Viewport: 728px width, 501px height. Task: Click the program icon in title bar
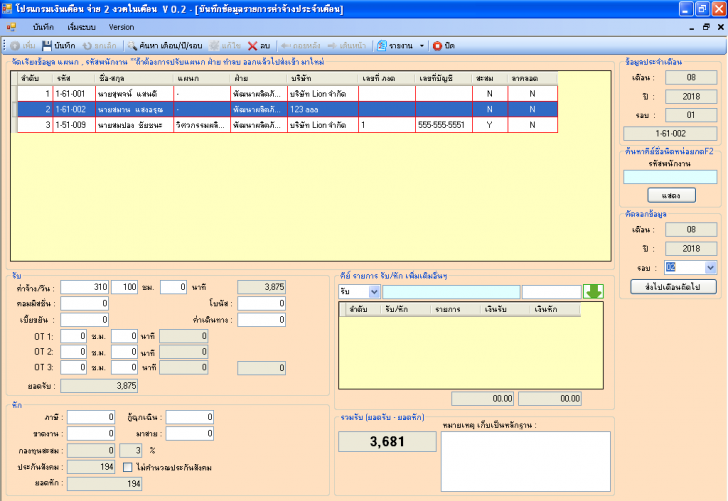click(7, 8)
